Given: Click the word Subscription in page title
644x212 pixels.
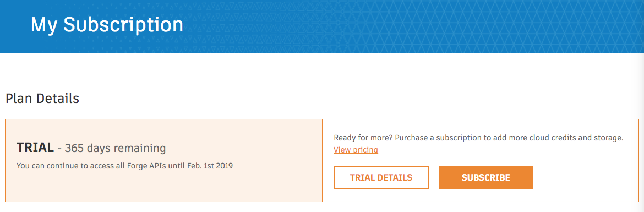Looking at the screenshot, I should click(x=123, y=25).
